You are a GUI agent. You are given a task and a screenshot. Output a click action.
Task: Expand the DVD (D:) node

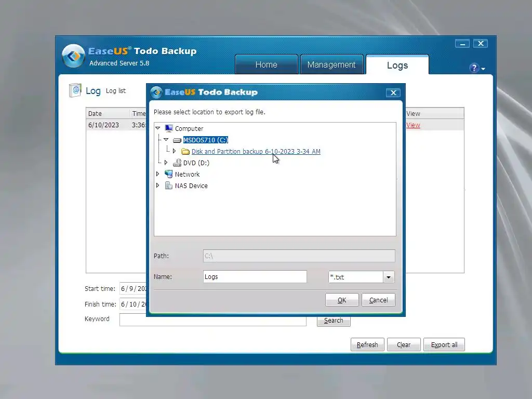(x=166, y=163)
